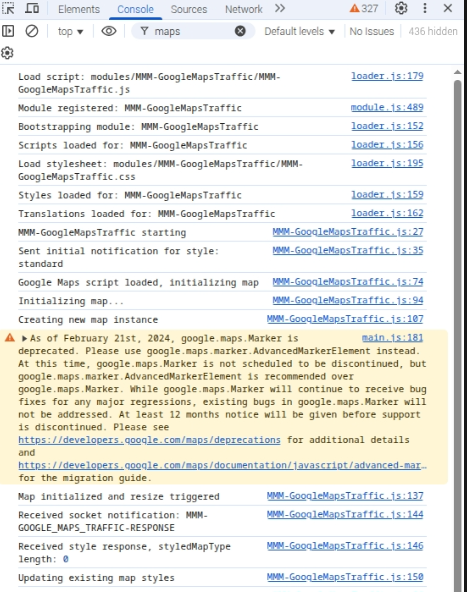
Task: Click the scrollbar up arrow
Action: coord(458,72)
